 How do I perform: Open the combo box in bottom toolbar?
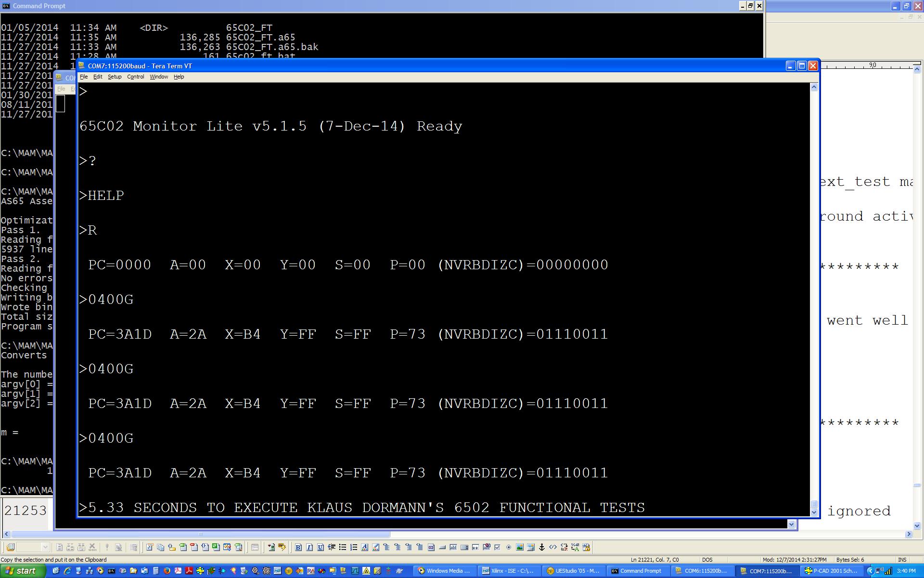pos(45,547)
